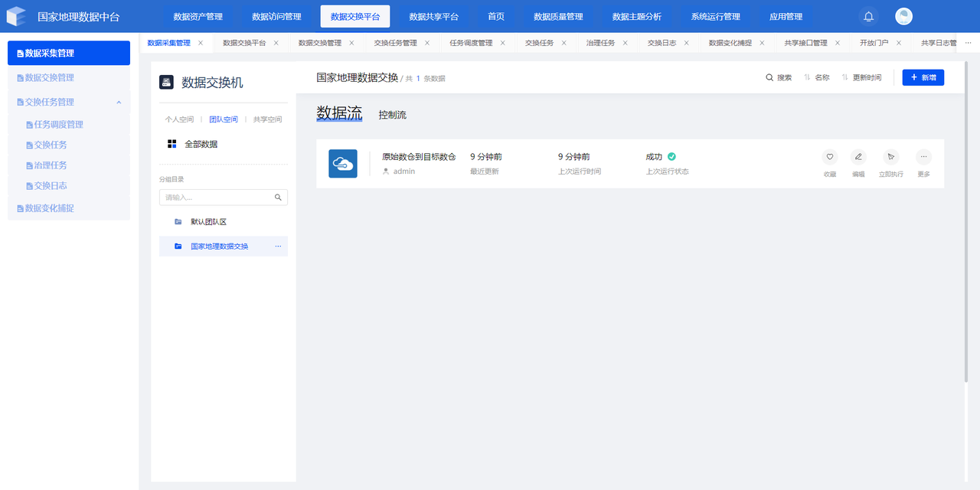Open the More ellipsis on data row
This screenshot has height=490, width=980.
click(x=923, y=157)
